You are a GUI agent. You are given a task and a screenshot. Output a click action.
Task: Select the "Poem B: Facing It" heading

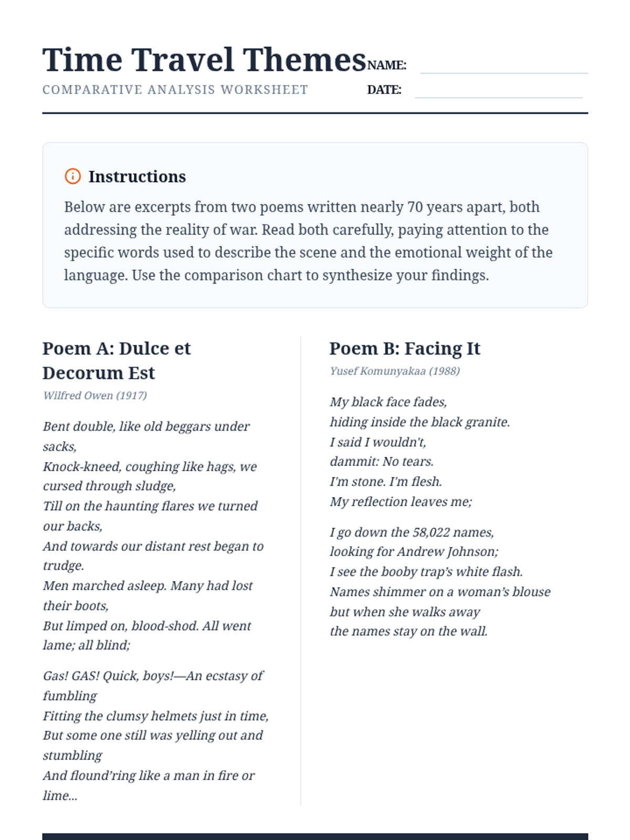point(405,349)
